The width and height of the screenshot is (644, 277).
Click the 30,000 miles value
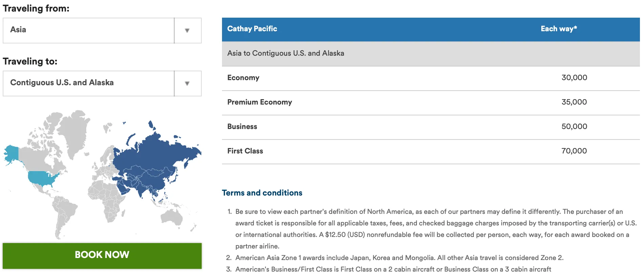point(574,77)
